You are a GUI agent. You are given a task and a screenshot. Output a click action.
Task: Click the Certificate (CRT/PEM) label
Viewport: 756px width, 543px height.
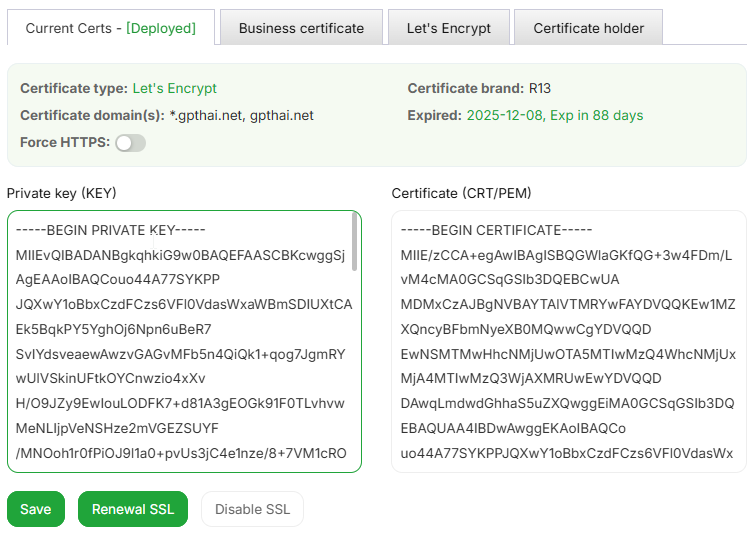point(460,193)
